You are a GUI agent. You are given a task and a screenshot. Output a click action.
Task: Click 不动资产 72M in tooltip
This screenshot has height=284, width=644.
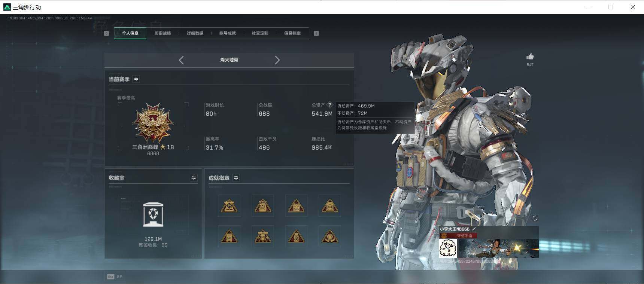pos(352,113)
